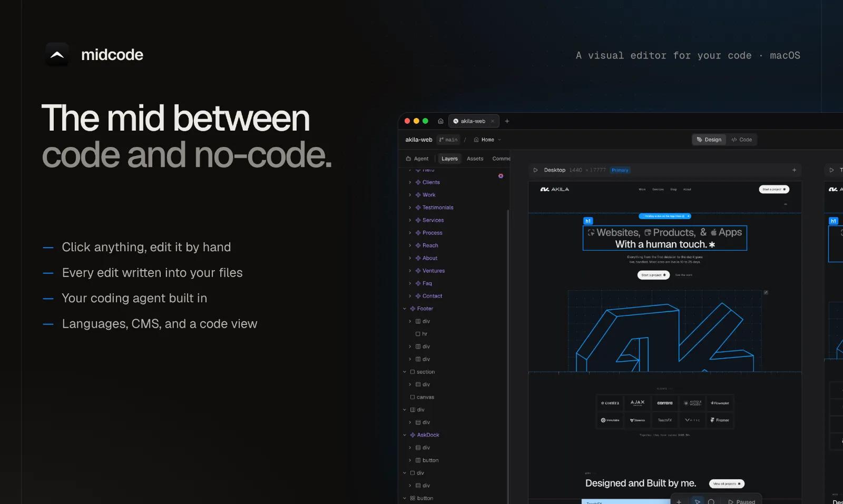Select the button layer under AskDock
Image resolution: width=843 pixels, height=504 pixels.
tap(427, 460)
